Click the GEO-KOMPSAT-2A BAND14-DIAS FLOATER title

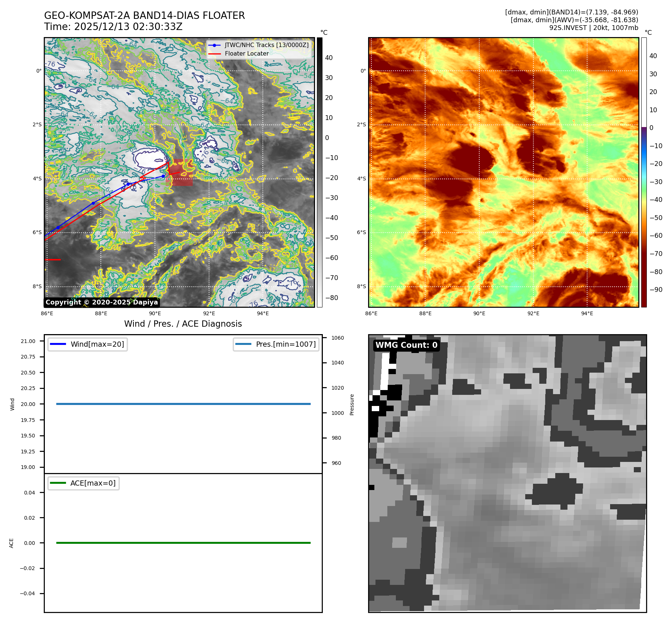pos(144,16)
